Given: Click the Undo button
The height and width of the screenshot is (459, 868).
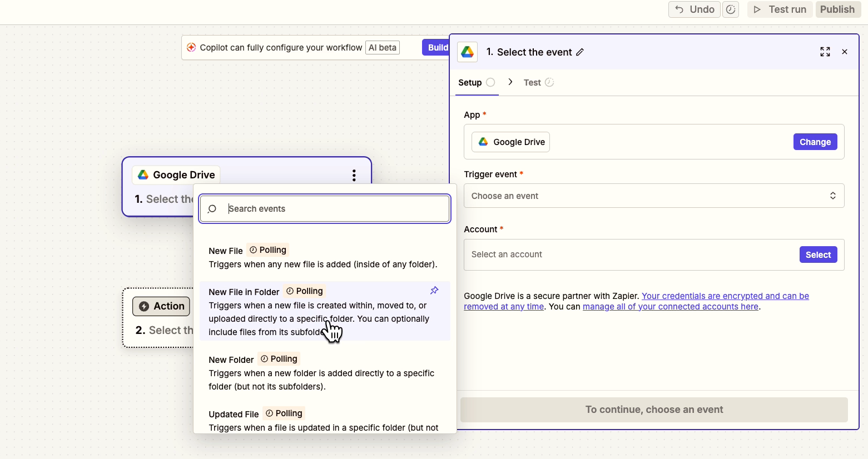Looking at the screenshot, I should click(694, 9).
